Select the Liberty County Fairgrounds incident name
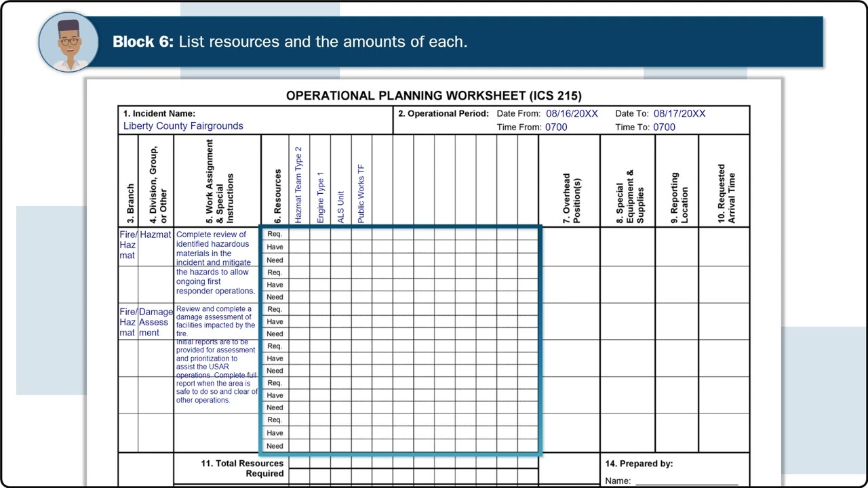Screen dimensions: 868x488 pos(183,126)
